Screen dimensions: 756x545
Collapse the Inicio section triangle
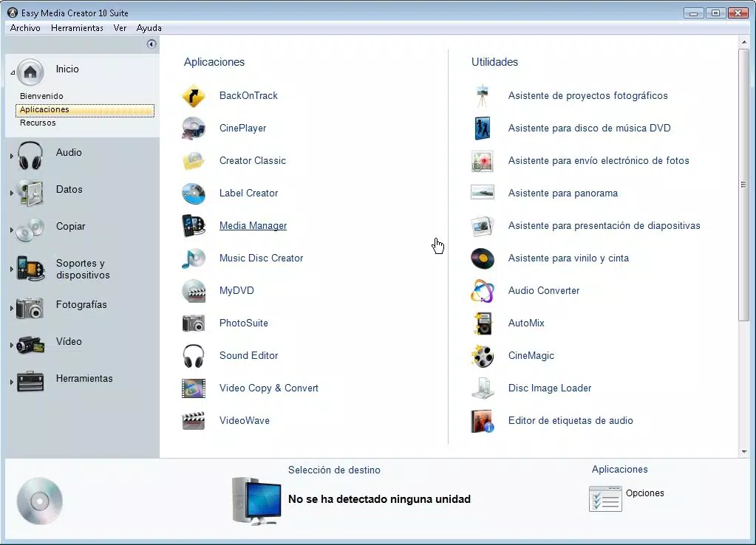(x=13, y=73)
